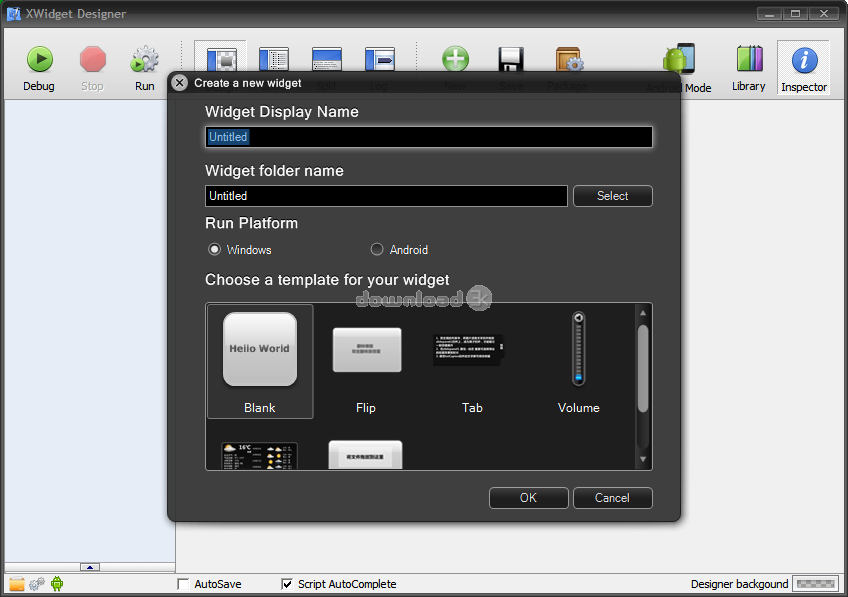Close the Create a new widget dialog
Viewport: 848px width, 597px height.
pos(180,83)
